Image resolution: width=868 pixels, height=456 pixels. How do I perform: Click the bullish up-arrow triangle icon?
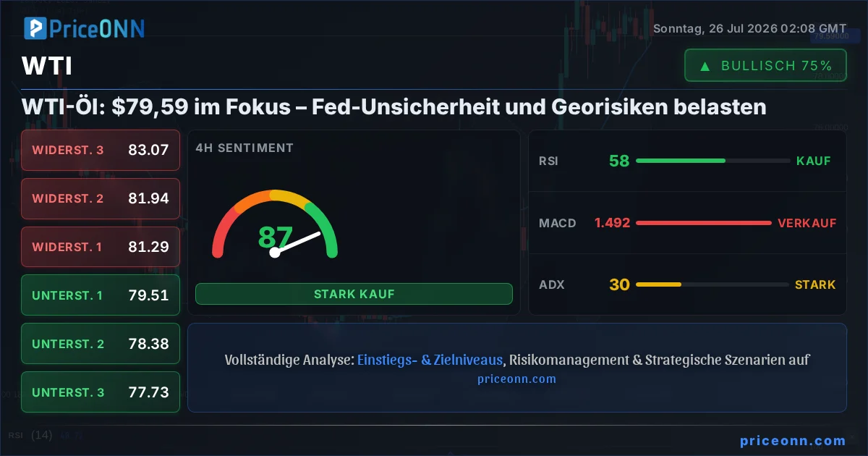(x=705, y=66)
